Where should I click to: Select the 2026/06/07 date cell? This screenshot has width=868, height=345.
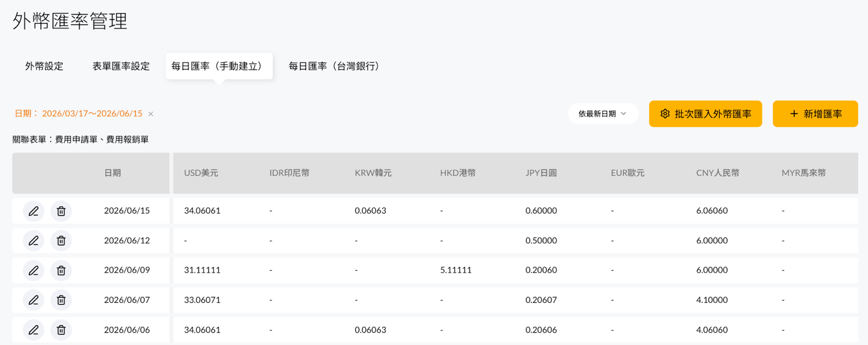127,300
